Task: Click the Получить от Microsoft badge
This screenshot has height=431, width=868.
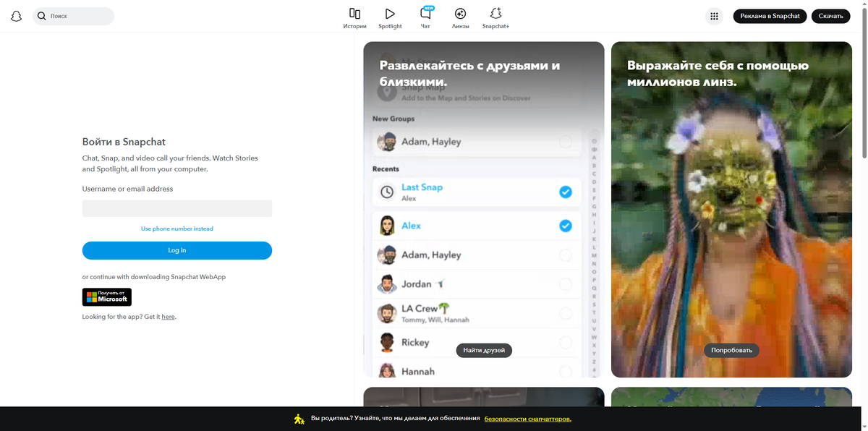Action: (107, 296)
